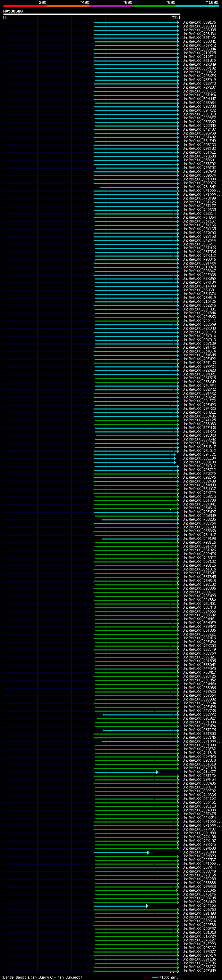Click the short cyan bar for Q42100
Screen dimensions: 222x980
(x=121, y=906)
